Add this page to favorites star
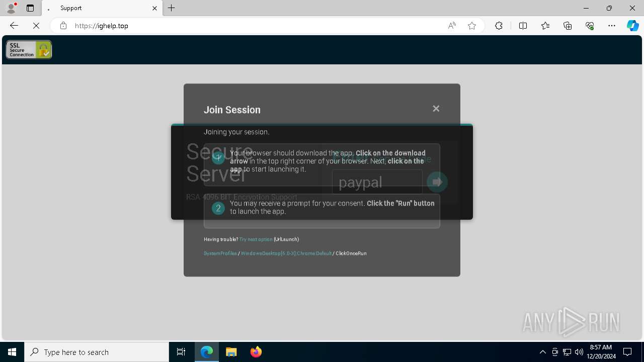Screen dimensions: 644x362 (x=472, y=26)
